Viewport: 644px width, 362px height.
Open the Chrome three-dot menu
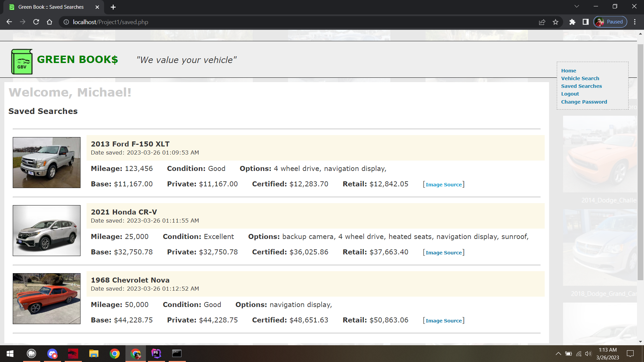tap(635, 22)
